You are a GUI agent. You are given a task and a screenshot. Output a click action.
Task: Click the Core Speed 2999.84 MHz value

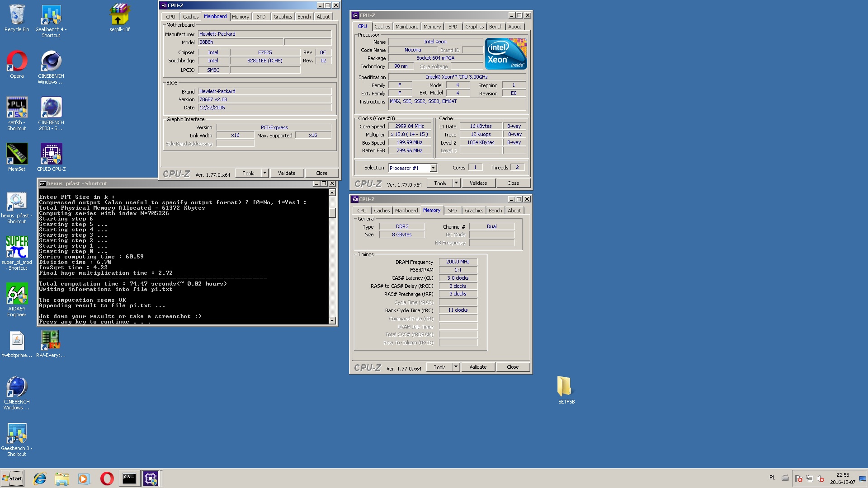click(410, 127)
